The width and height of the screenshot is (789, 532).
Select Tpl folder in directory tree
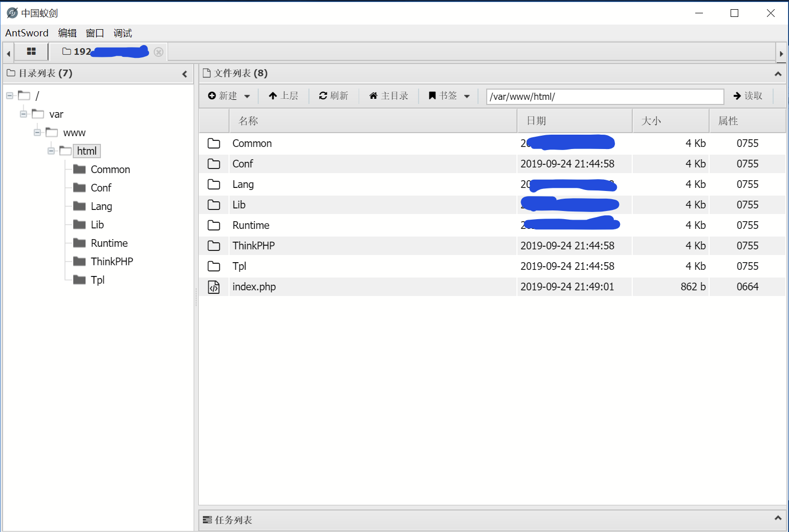tap(97, 280)
